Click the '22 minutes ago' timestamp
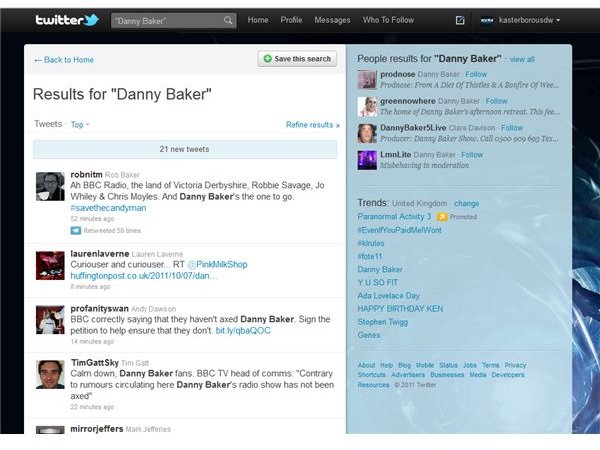 (x=92, y=407)
